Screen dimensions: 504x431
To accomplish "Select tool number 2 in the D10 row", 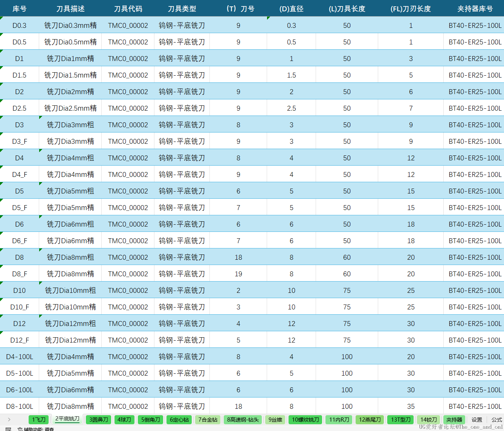I will [238, 290].
